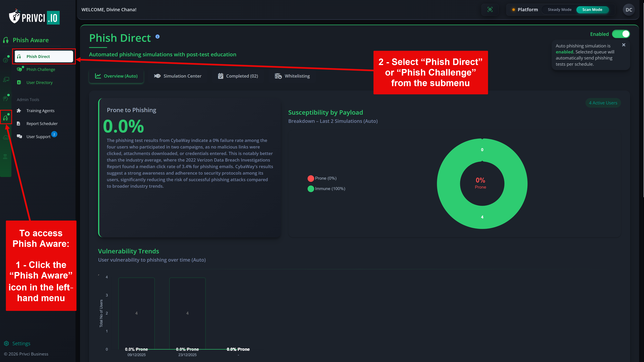Disable the Enabled toggle for auto phishing
This screenshot has height=362, width=644.
click(621, 34)
